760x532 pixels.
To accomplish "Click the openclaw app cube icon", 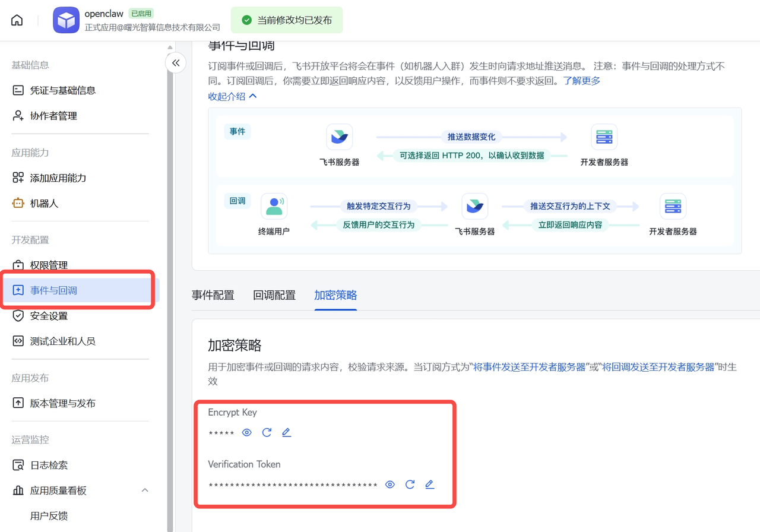I will [x=66, y=20].
